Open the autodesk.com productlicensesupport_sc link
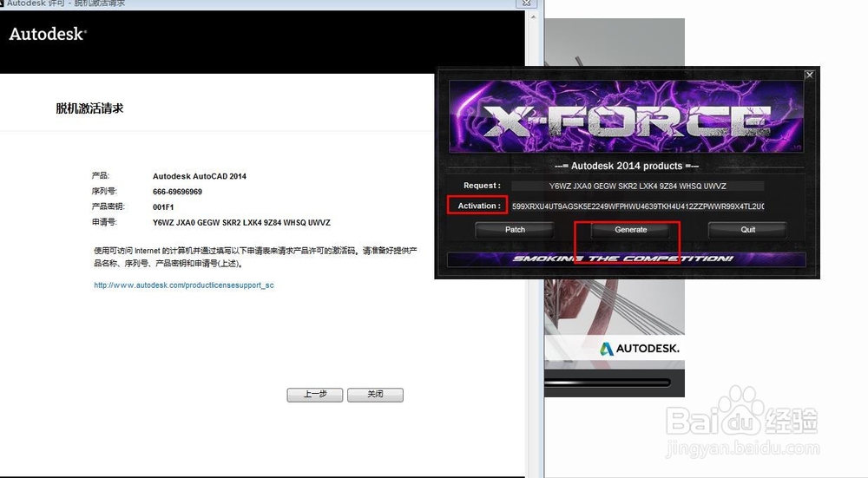Image resolution: width=868 pixels, height=478 pixels. coord(184,285)
